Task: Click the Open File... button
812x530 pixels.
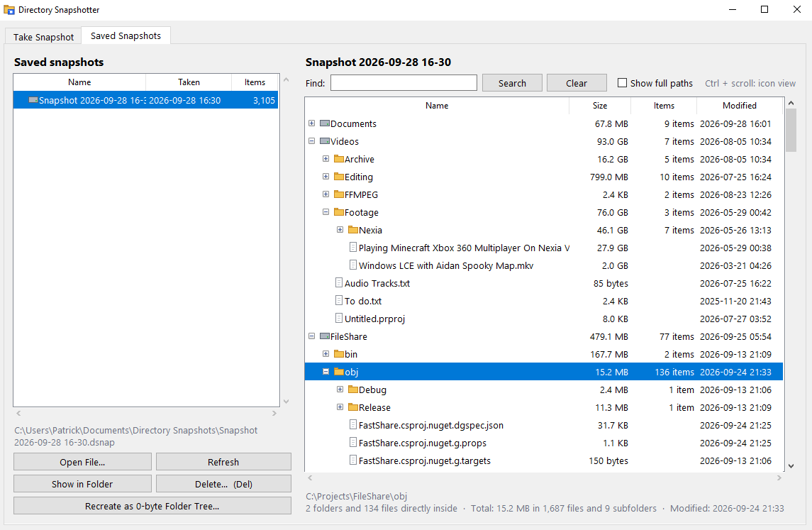Action: click(x=82, y=462)
